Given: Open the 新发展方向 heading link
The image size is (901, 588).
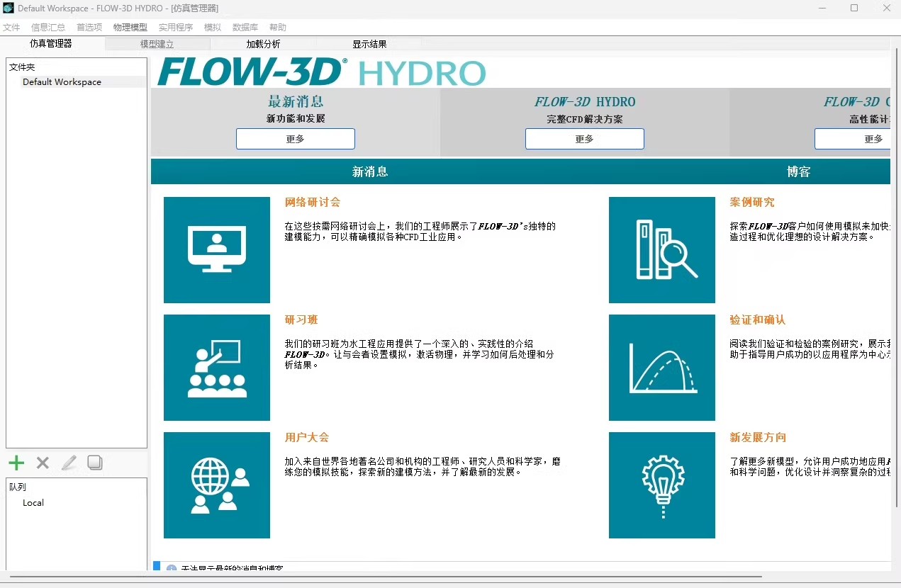Looking at the screenshot, I should (x=758, y=438).
